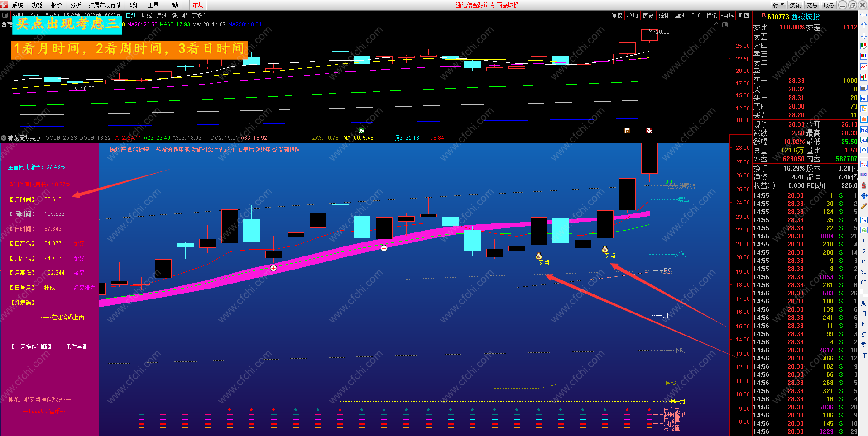Click the 600773 西藏城投 stock title
This screenshot has height=436, width=868.
794,17
